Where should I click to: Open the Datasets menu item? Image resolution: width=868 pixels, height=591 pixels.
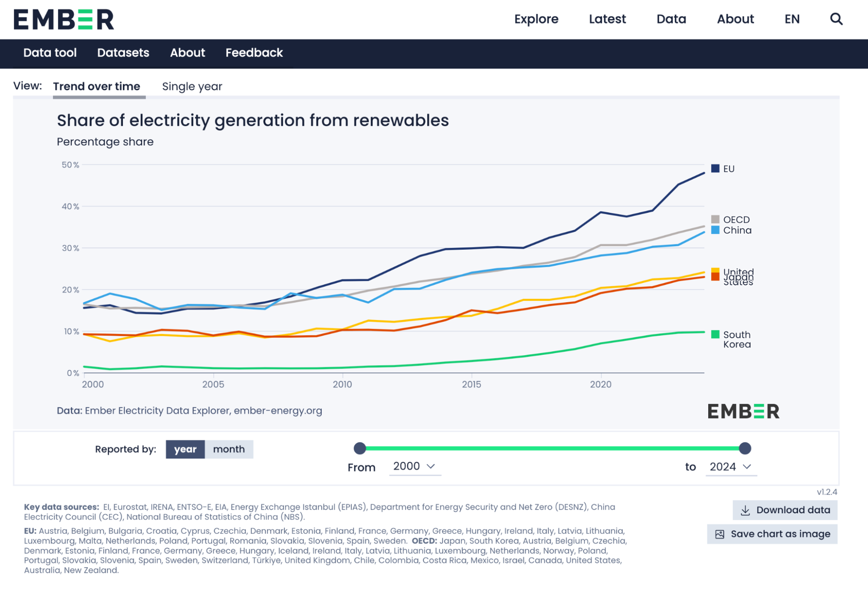point(123,53)
